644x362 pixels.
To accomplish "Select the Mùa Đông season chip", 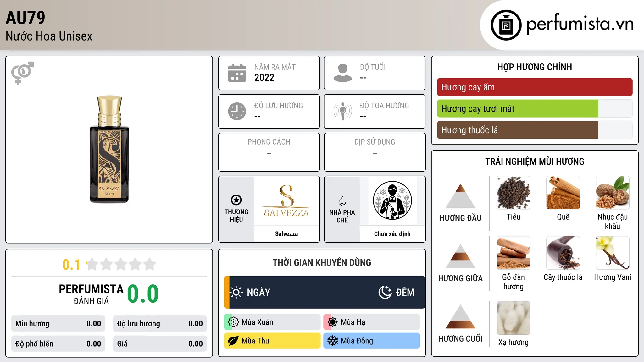I will pyautogui.click(x=372, y=341).
